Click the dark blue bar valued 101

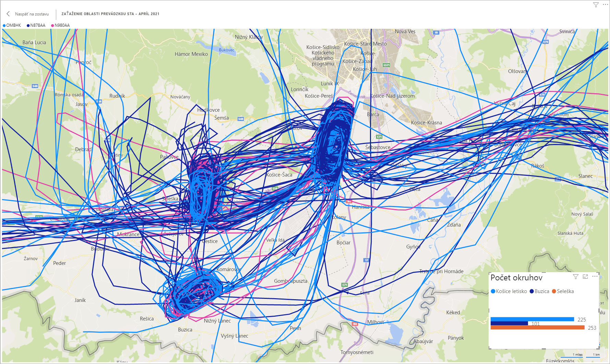[509, 323]
